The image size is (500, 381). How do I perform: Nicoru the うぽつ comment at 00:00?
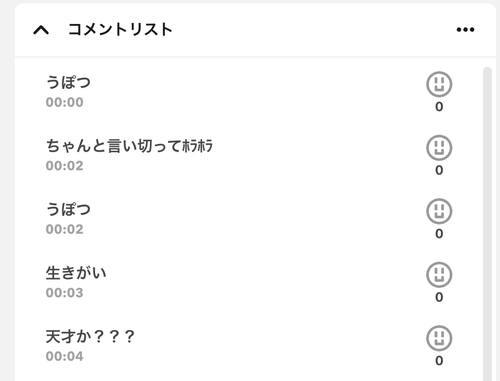pyautogui.click(x=439, y=84)
